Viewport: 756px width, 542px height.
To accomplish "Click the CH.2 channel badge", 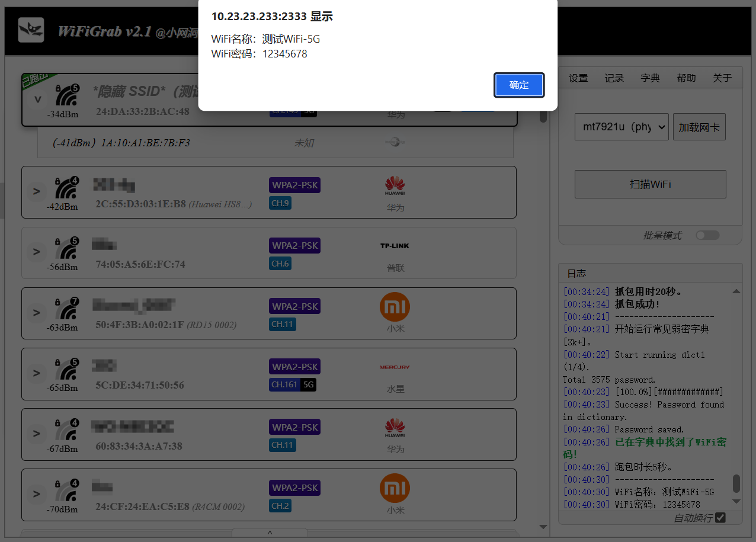I will pyautogui.click(x=280, y=506).
